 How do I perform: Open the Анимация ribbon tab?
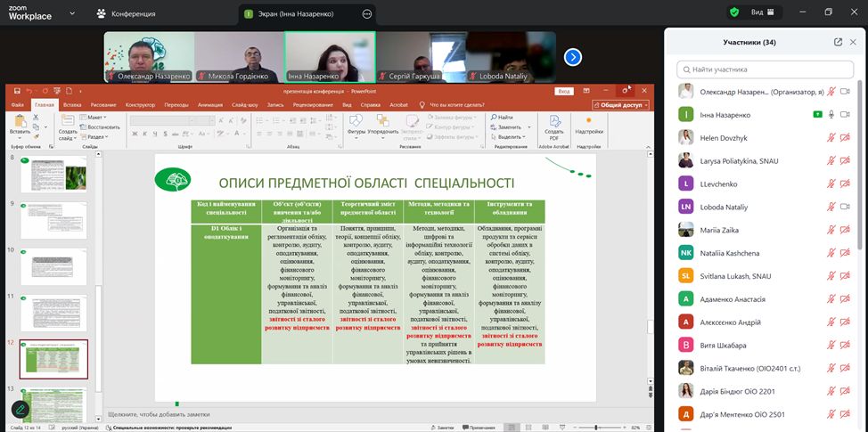(x=210, y=104)
